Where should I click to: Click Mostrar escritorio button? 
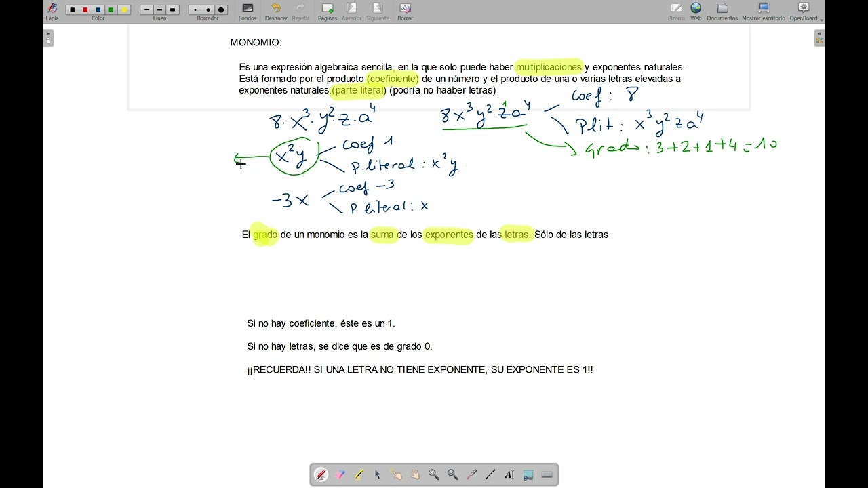click(x=764, y=11)
